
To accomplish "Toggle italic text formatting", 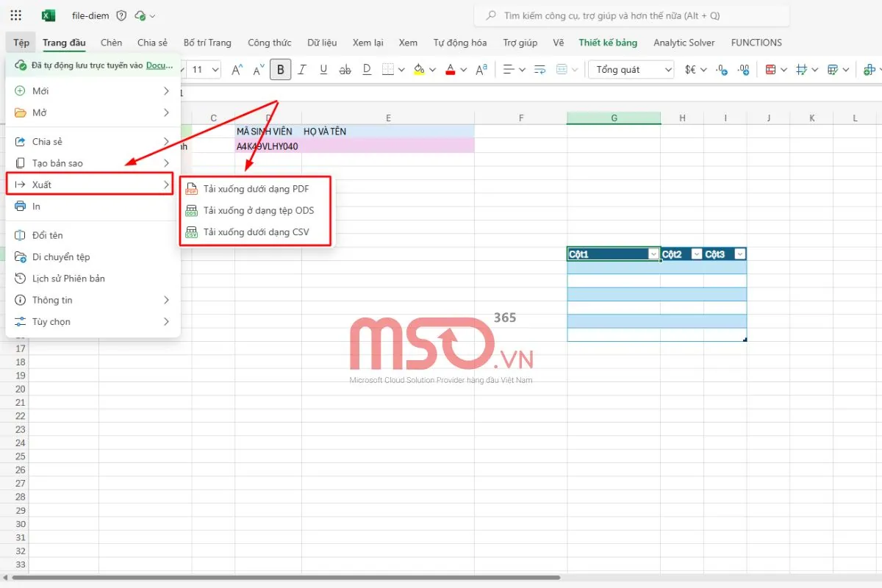I will [x=302, y=70].
